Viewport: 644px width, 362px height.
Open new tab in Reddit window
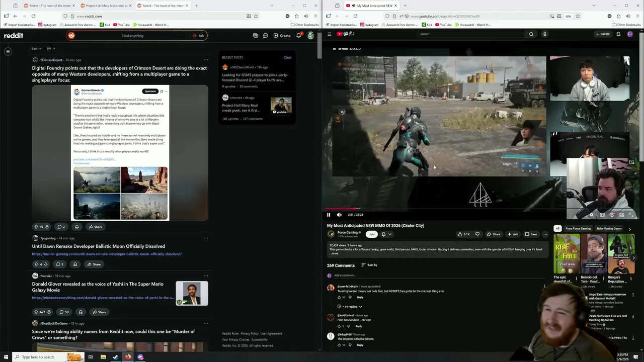coord(196,6)
